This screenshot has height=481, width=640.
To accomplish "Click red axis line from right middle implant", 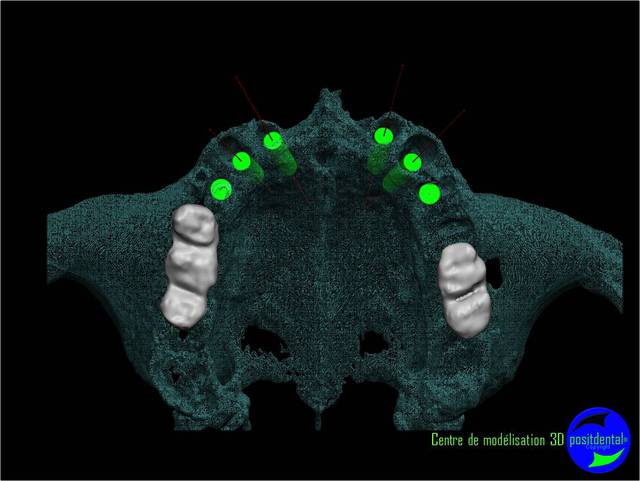I will point(450,125).
